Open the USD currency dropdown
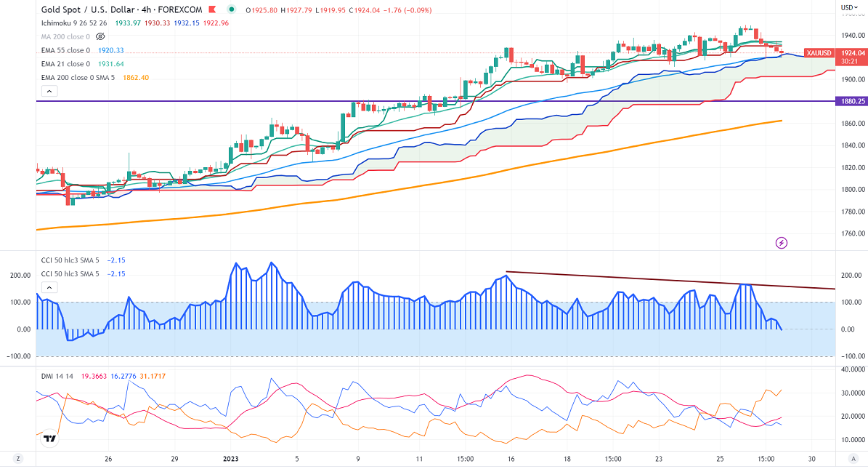Viewport: 868px width, 469px height. 850,8
